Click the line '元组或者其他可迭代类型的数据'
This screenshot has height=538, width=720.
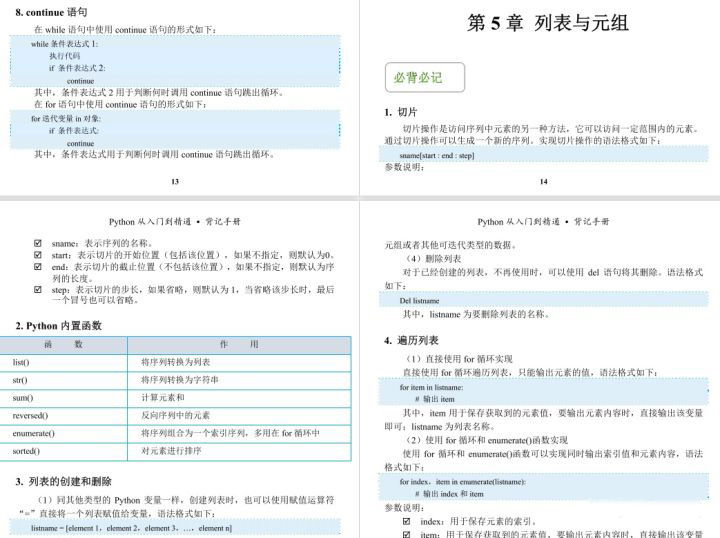pos(450,245)
